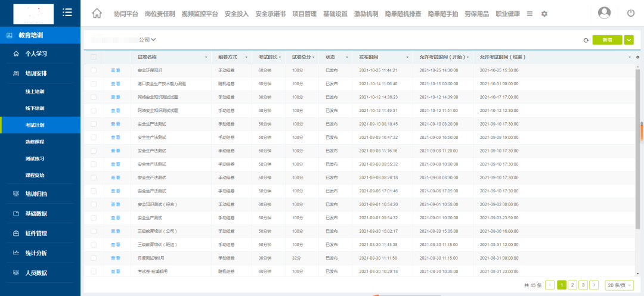Go to page 2 in pagination
The width and height of the screenshot is (644, 296).
(x=572, y=285)
